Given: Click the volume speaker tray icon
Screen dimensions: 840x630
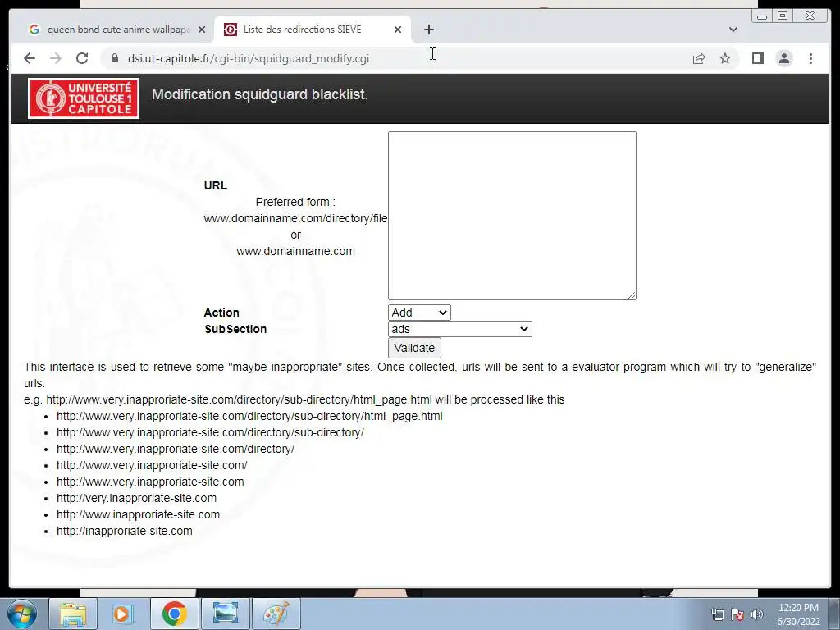Looking at the screenshot, I should point(757,614).
